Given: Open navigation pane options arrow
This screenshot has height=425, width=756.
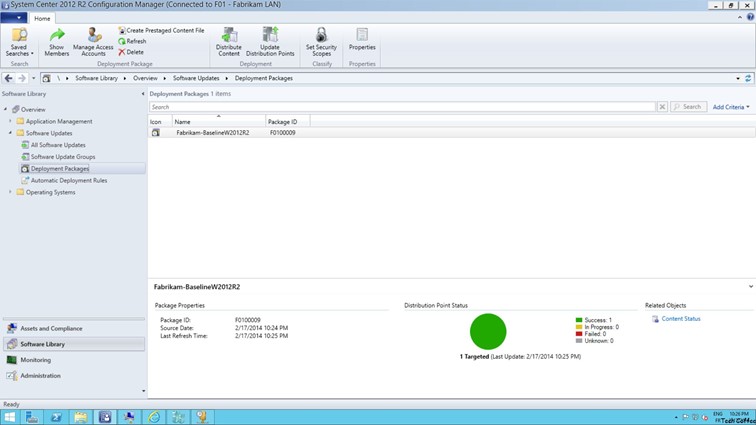Looking at the screenshot, I should point(143,391).
